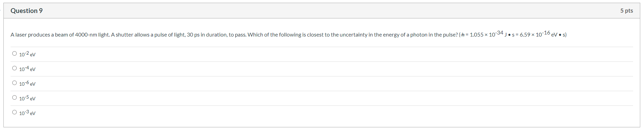Screen dimensions: 644x128
Task: Choose the 10^-4 eV radio option
Action: click(14, 68)
